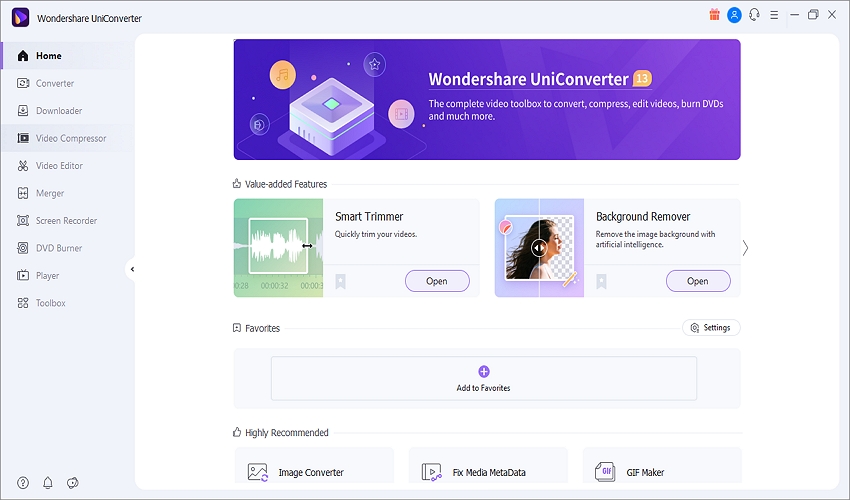The height and width of the screenshot is (500, 850).
Task: Click the Screen Recorder sidebar icon
Action: 23,221
